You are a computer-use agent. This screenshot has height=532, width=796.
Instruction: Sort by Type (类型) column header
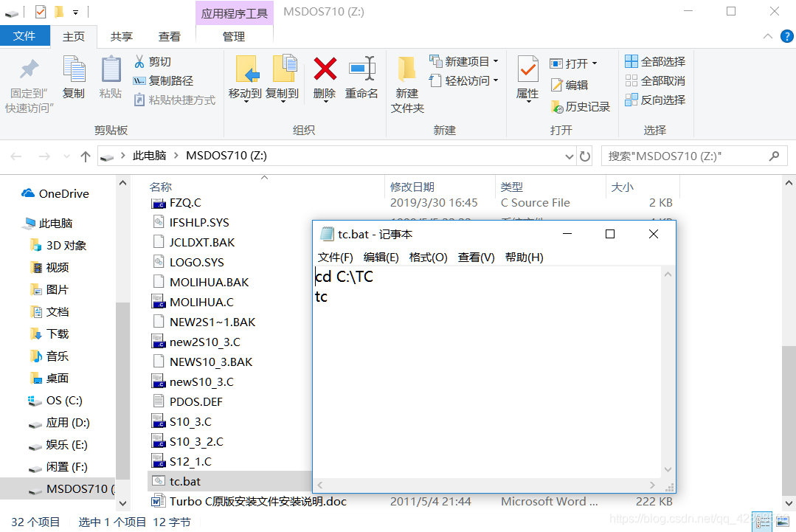(512, 187)
